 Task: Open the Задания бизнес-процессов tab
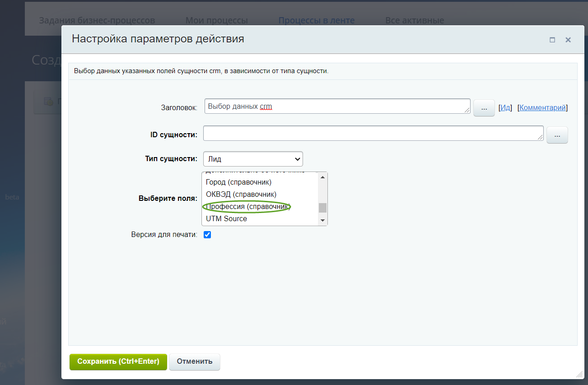[97, 20]
